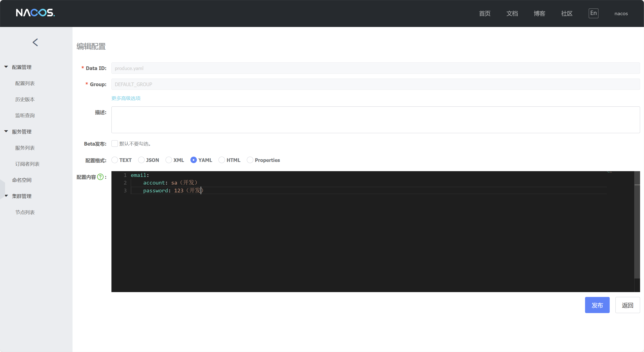Open 命名空间 in the sidebar
Screen dimensions: 644x352
[22, 180]
